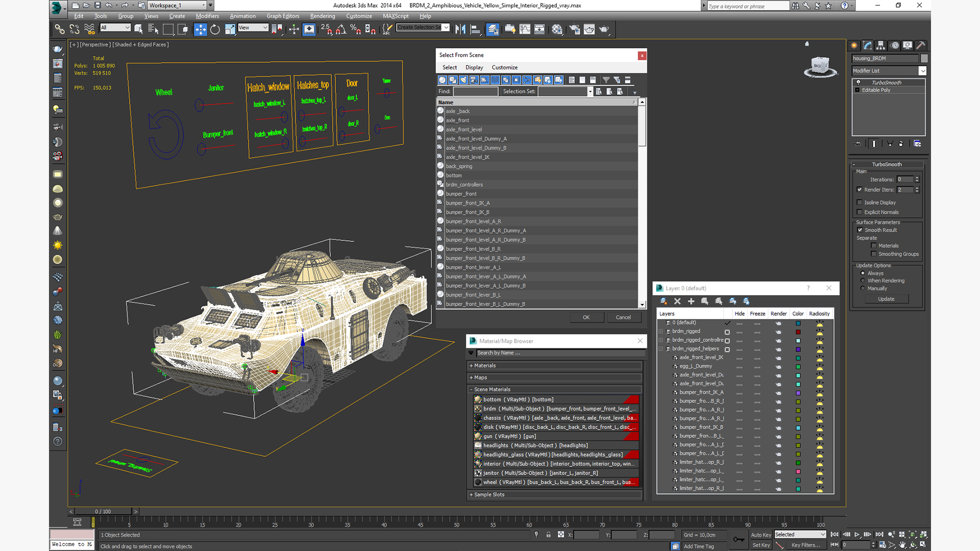
Task: Click the Play Animation button
Action: click(857, 535)
